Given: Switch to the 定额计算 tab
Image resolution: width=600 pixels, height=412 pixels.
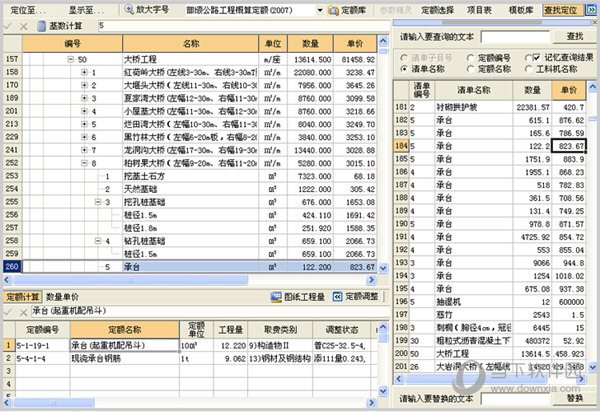Looking at the screenshot, I should pos(23,297).
